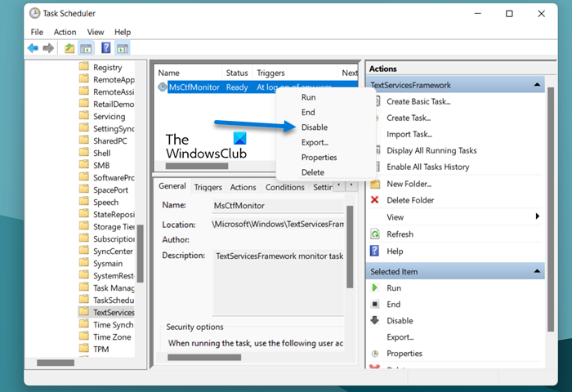Click the tab strip scroll-left arrow

click(x=339, y=185)
